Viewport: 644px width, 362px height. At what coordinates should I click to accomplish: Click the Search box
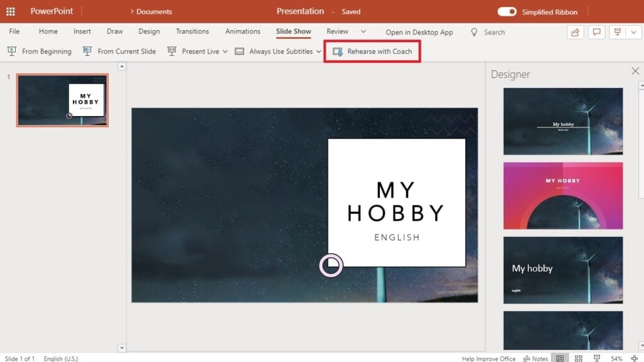coord(494,32)
